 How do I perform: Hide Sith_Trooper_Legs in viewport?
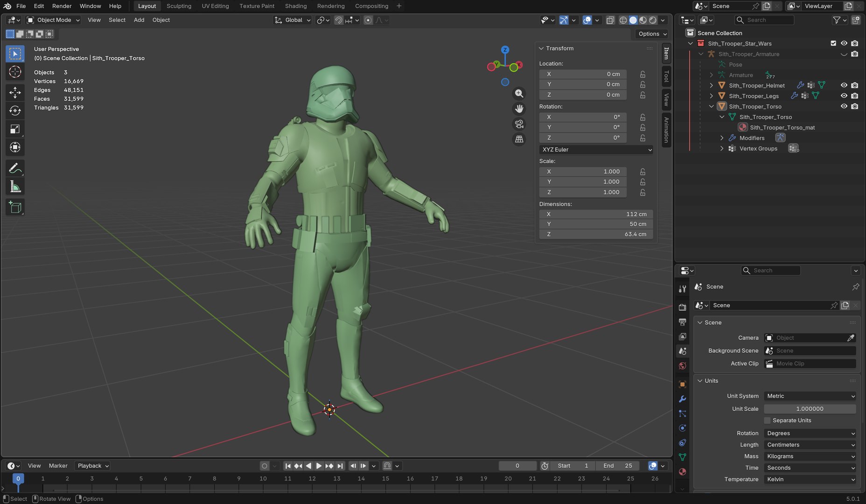(x=844, y=96)
